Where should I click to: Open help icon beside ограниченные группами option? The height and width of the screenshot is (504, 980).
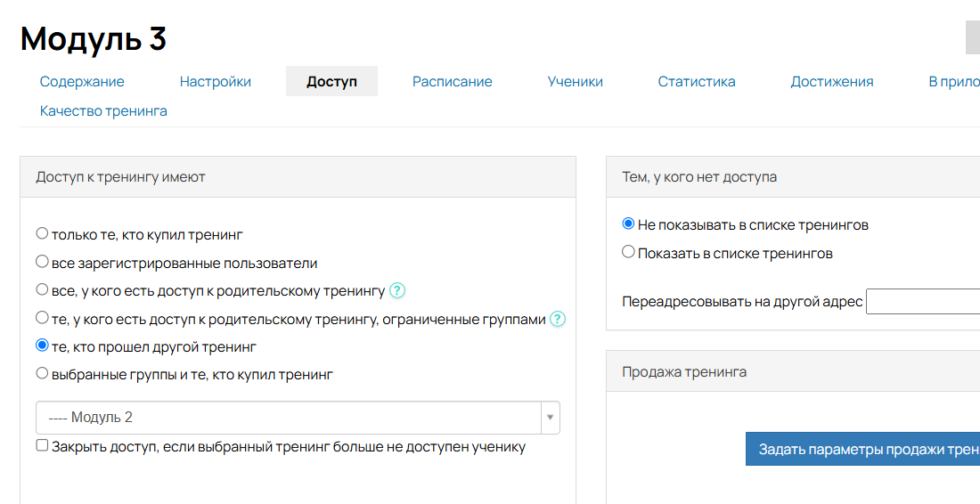click(557, 319)
